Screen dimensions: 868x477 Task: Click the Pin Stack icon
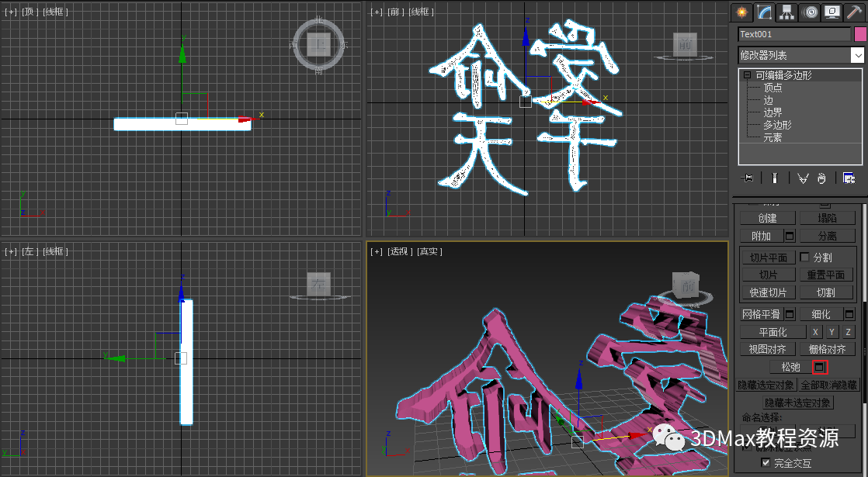pyautogui.click(x=747, y=178)
